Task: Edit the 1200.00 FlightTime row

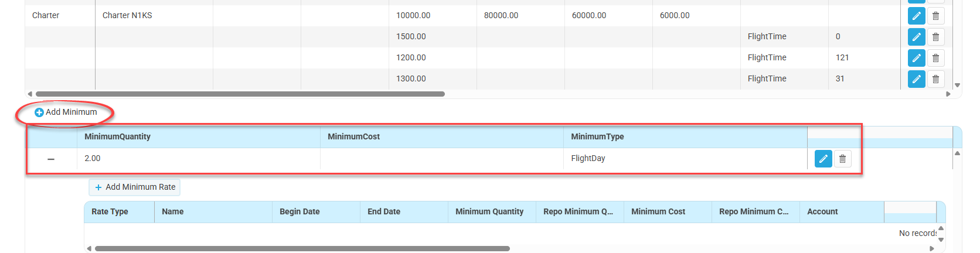Action: click(x=916, y=58)
